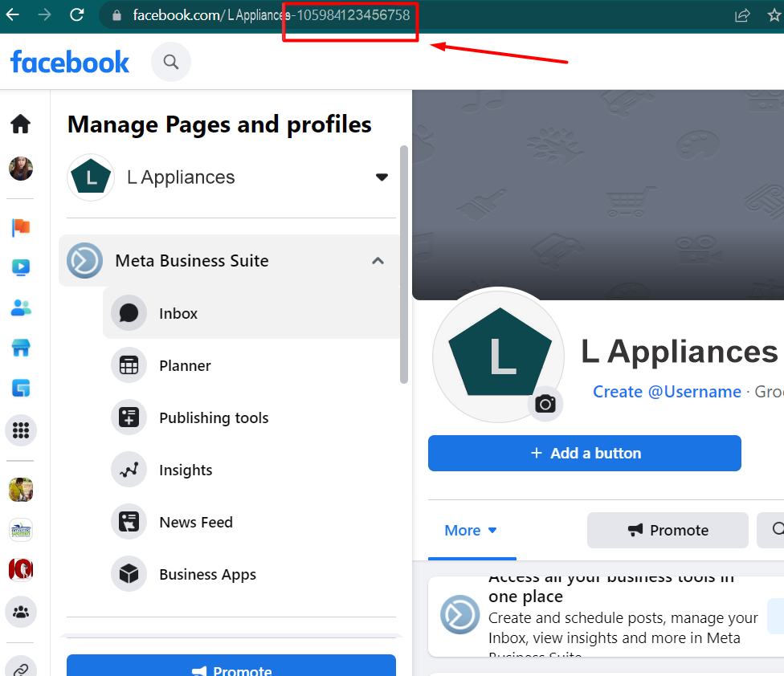Open Watch via the video play icon
Viewport: 784px width, 676px height.
21,267
